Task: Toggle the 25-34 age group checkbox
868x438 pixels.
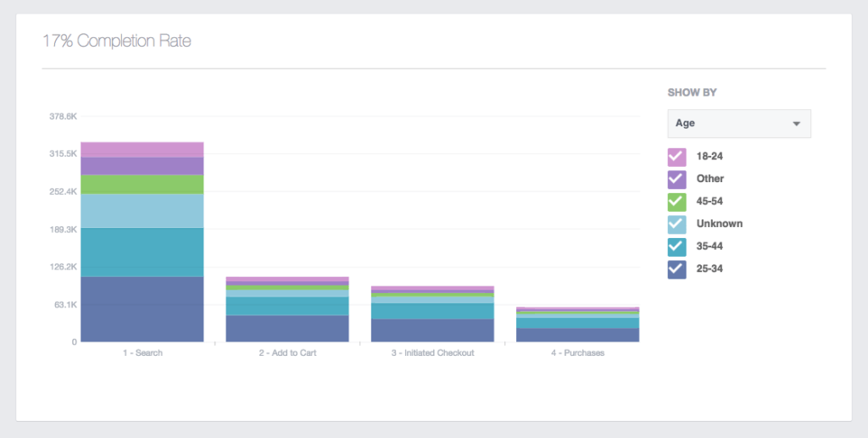Action: [x=676, y=269]
